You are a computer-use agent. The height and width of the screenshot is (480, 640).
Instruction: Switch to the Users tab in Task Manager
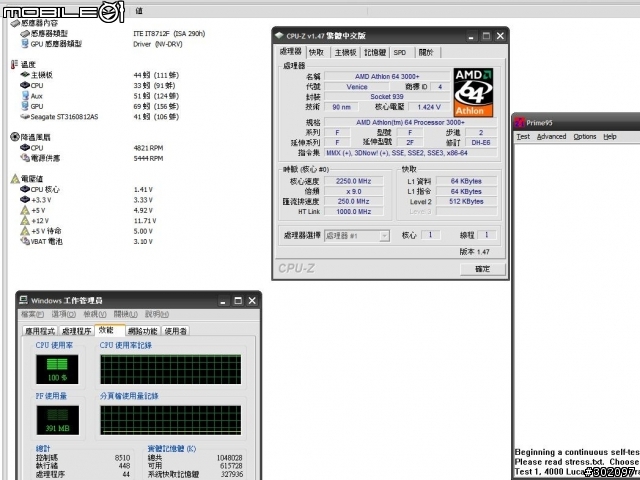(176, 331)
